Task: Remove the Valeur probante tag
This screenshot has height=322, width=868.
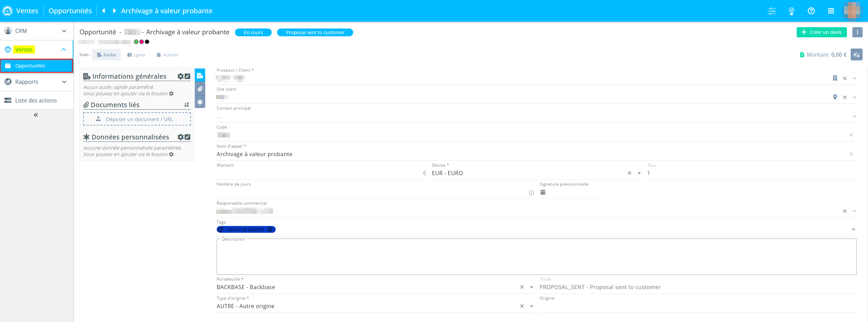Action: click(x=270, y=229)
